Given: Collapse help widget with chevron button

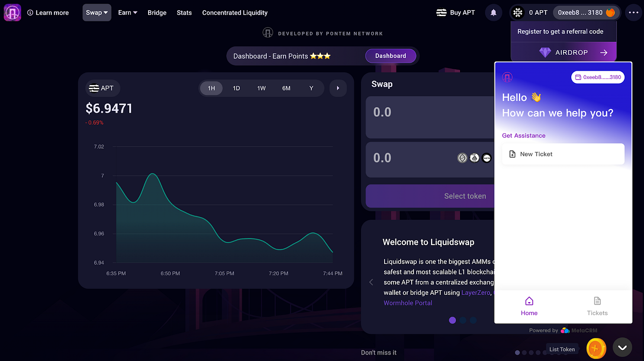Looking at the screenshot, I should tap(622, 348).
